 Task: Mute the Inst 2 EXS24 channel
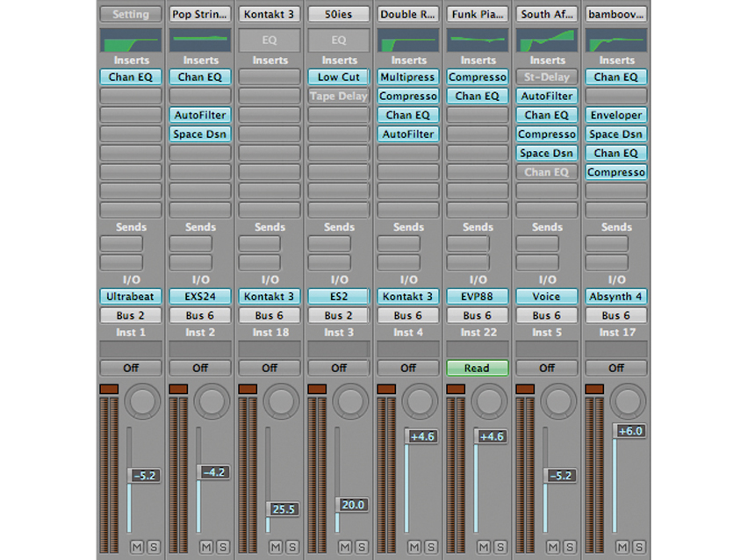click(x=206, y=547)
